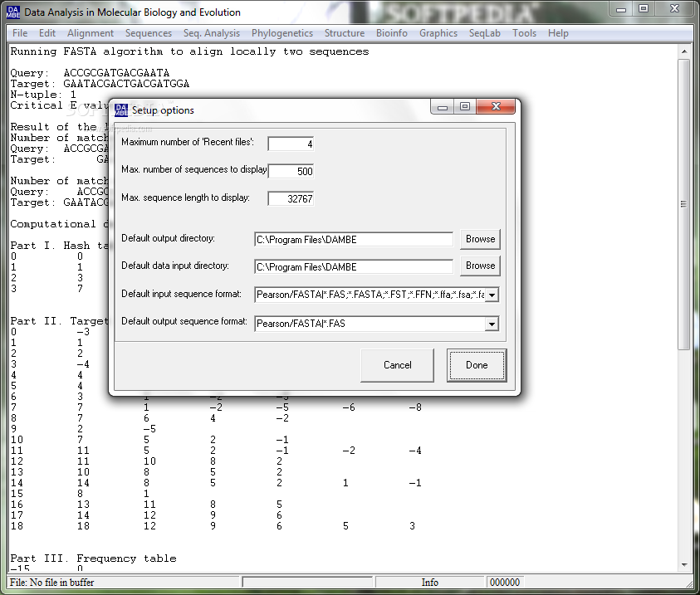Click the Query ACCGCGATGACGAATA line

[91, 73]
